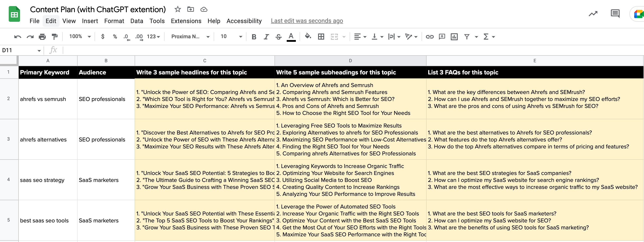Click the Move to folder icon
This screenshot has height=242, width=644.
pos(190,10)
